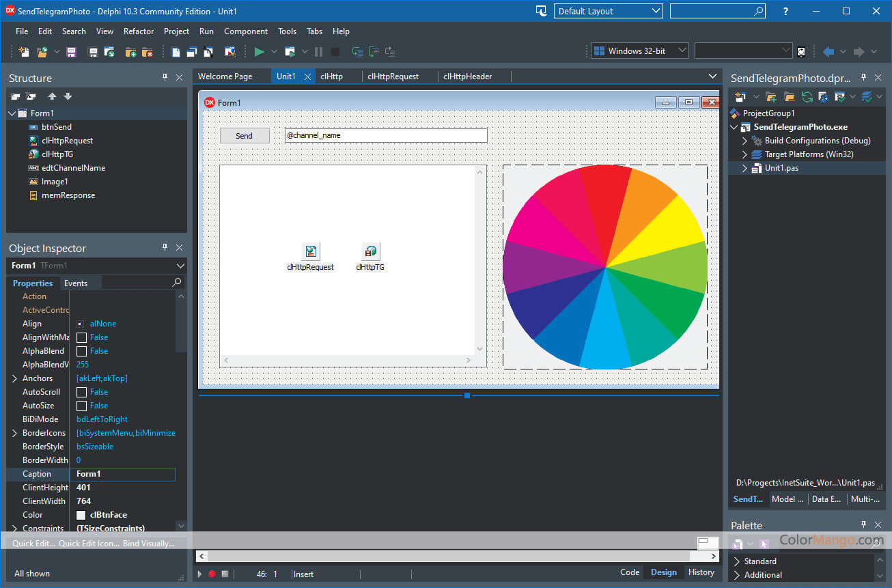Click the Pause program icon
The height and width of the screenshot is (588, 892).
318,52
